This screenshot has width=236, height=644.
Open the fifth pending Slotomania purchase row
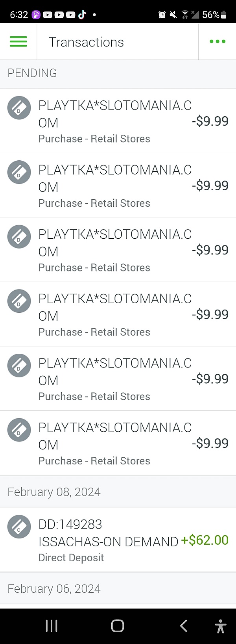pos(118,379)
